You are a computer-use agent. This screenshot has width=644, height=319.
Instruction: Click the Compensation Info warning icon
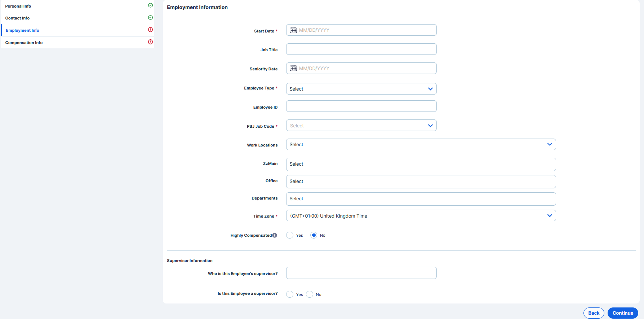pyautogui.click(x=150, y=42)
